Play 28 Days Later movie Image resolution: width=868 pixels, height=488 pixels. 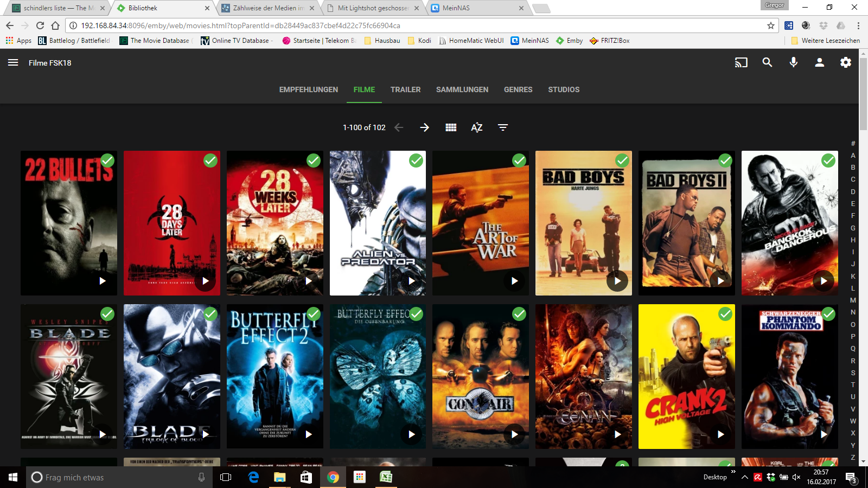[x=205, y=281]
